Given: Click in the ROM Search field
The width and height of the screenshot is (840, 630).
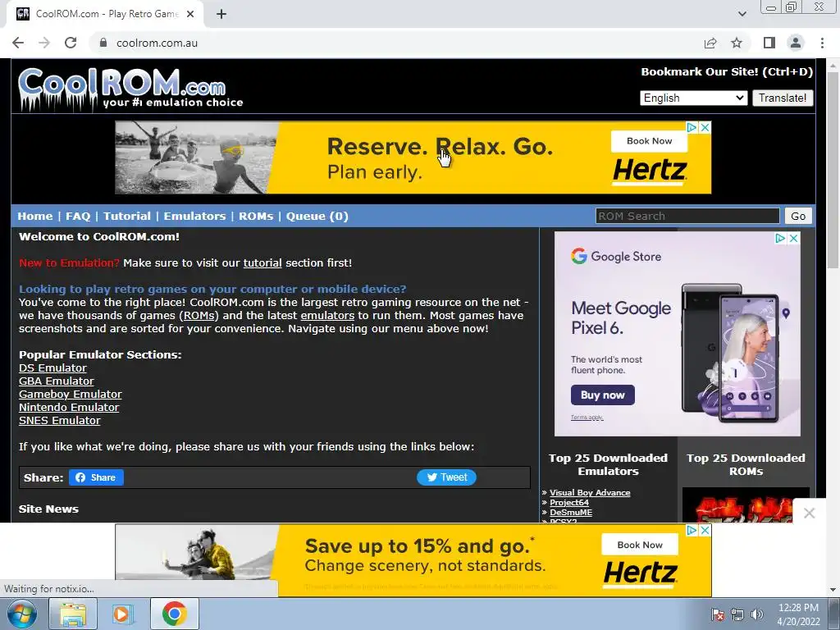Looking at the screenshot, I should click(687, 216).
